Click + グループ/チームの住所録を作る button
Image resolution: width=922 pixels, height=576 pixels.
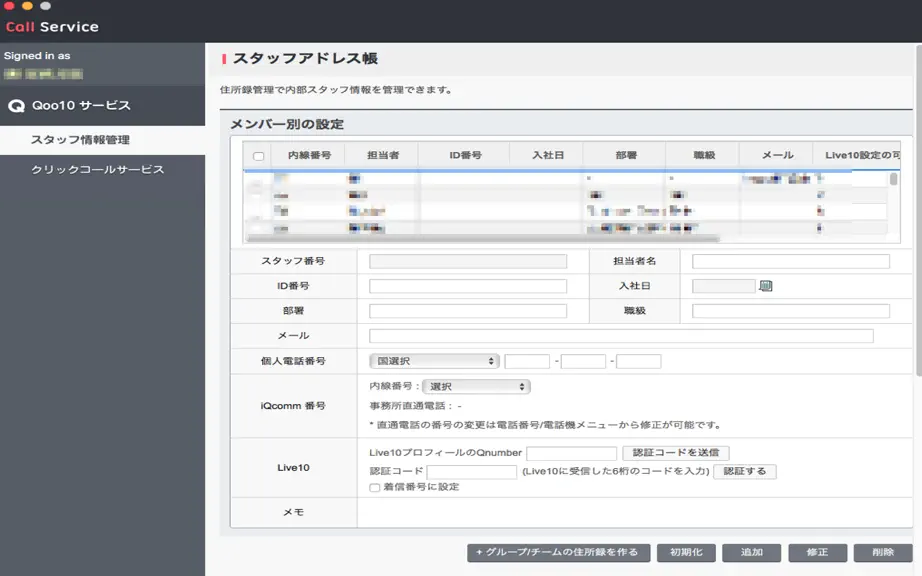tap(559, 552)
